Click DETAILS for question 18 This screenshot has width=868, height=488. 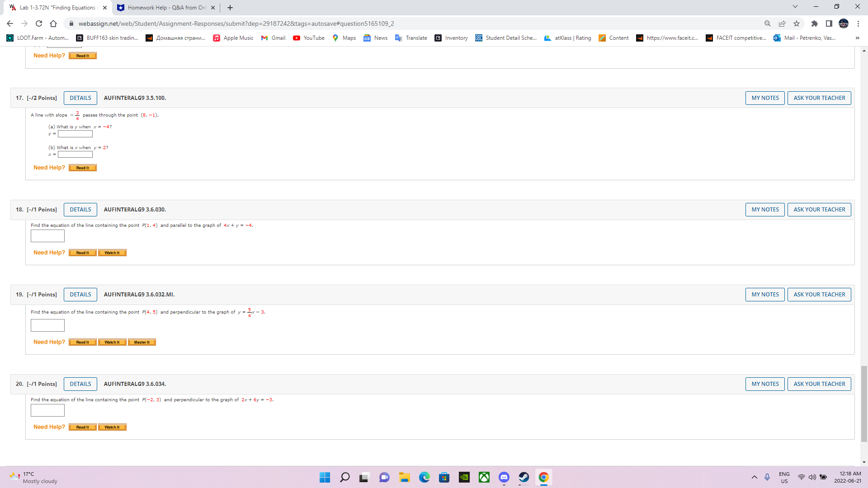coord(80,210)
